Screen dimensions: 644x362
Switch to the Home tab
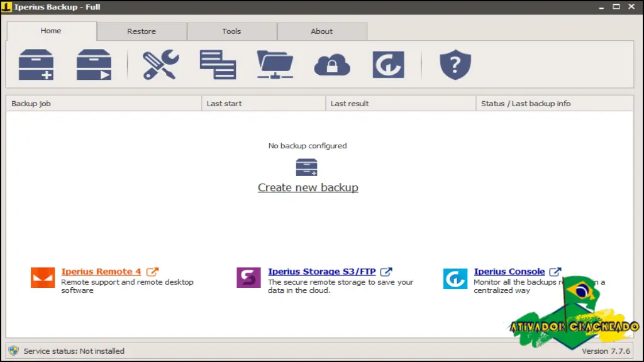(52, 31)
